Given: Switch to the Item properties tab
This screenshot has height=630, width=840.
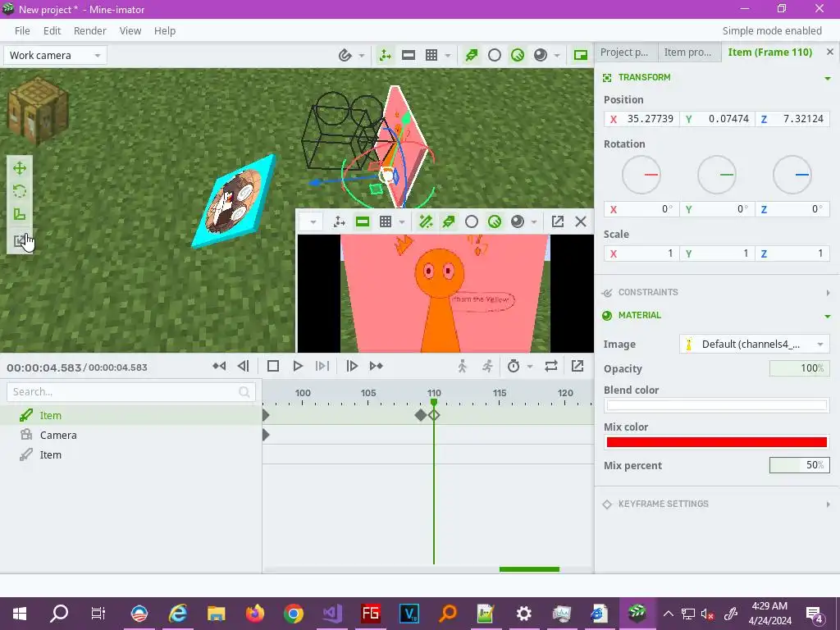Looking at the screenshot, I should click(x=688, y=52).
